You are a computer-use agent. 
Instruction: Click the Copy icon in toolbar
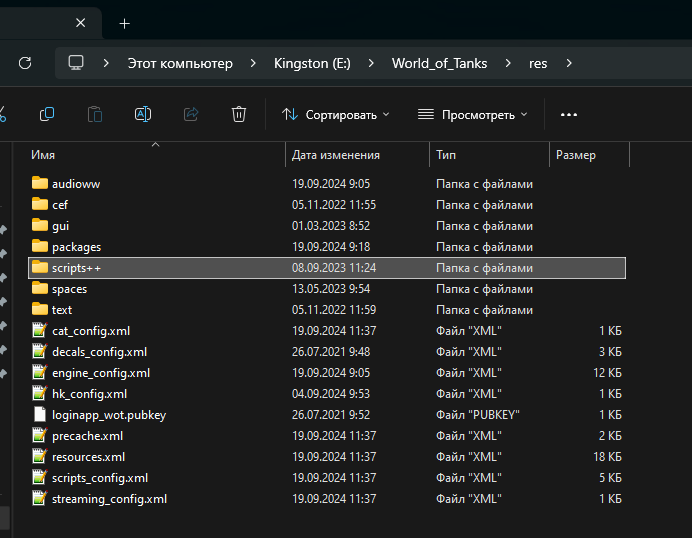(46, 114)
